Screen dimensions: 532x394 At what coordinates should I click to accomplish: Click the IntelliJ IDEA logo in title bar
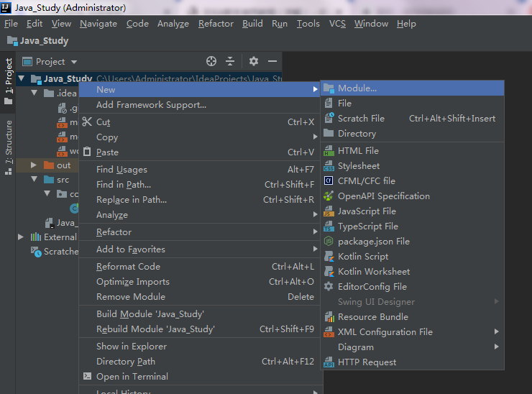coord(6,7)
